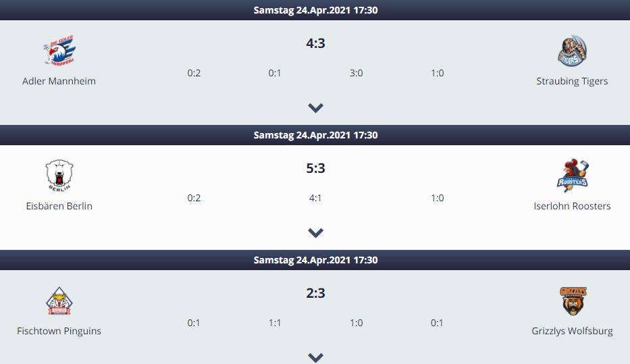The height and width of the screenshot is (364, 630).
Task: Click the 5:3 final score
Action: click(315, 168)
